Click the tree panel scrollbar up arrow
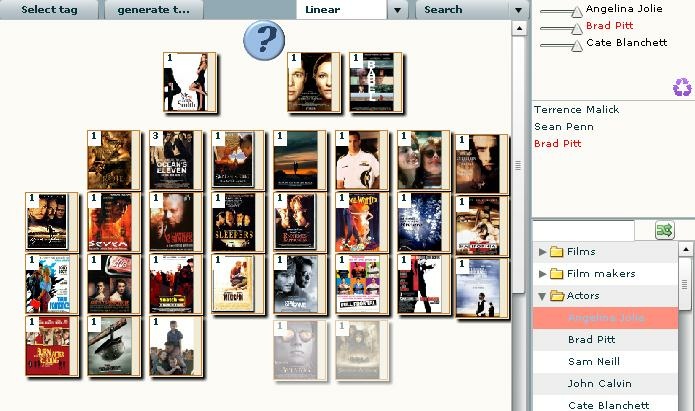 click(x=685, y=250)
